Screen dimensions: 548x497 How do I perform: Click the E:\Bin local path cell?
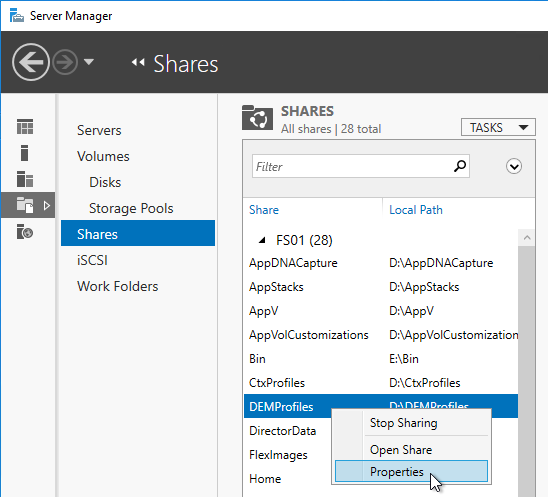pos(404,359)
